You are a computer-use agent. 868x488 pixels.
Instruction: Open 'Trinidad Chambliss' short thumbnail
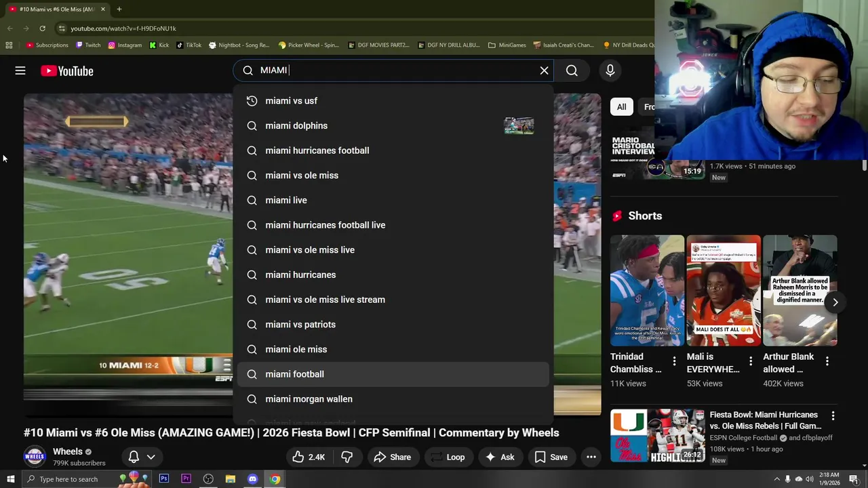pyautogui.click(x=647, y=290)
